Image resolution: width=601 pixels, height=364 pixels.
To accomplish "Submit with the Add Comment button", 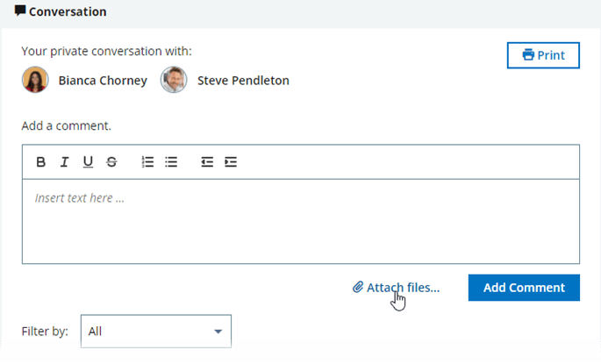I will point(524,288).
